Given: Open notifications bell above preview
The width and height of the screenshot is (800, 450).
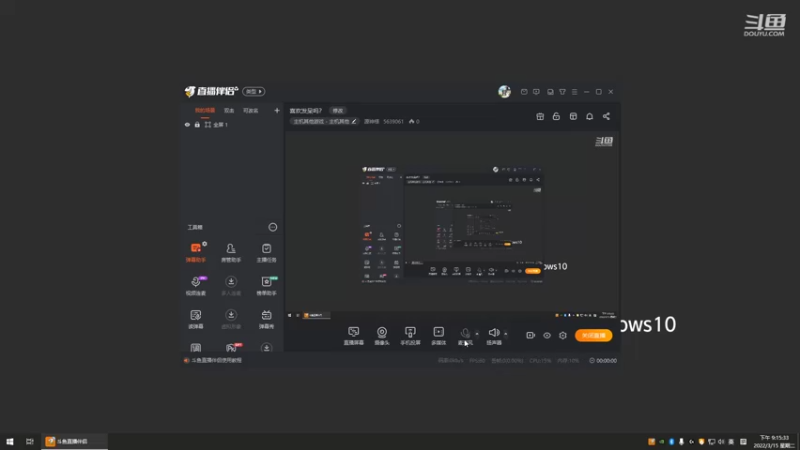Looking at the screenshot, I should click(589, 116).
